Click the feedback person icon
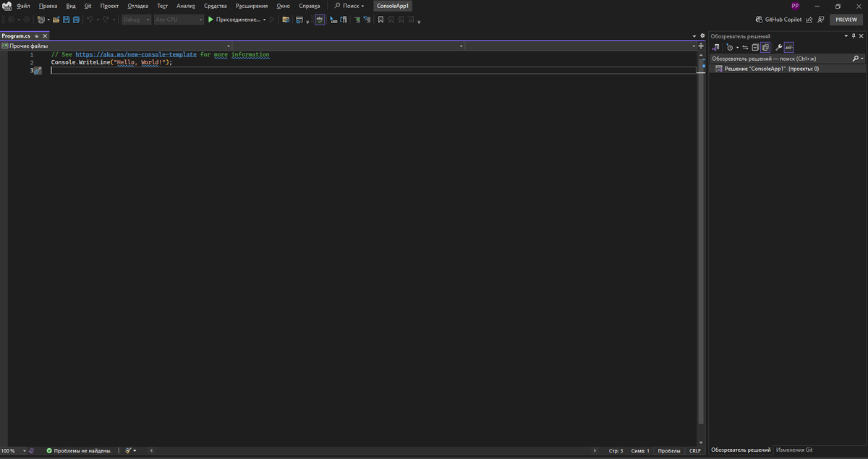868x459 pixels. [820, 20]
